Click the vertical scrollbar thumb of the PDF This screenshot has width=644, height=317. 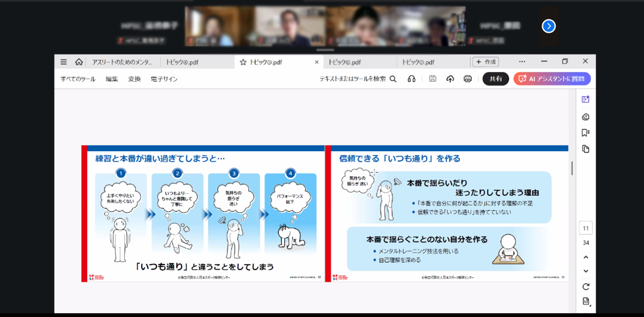coord(572,168)
